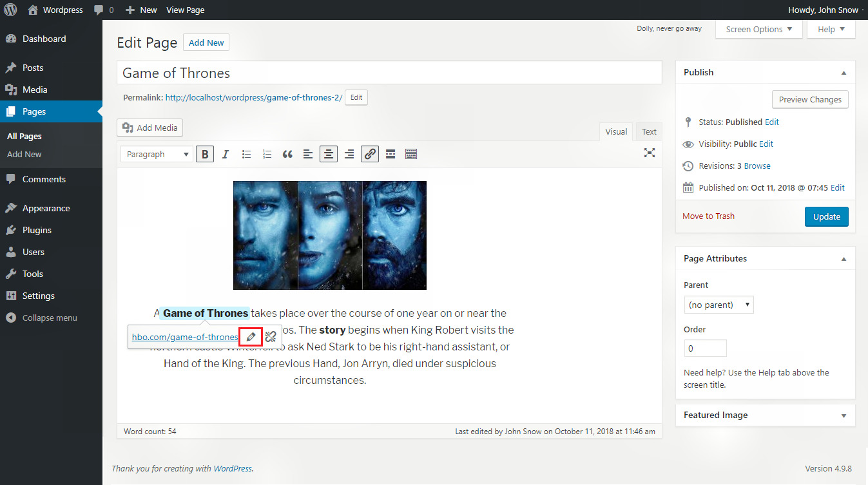Click the Update button
The image size is (868, 485).
pyautogui.click(x=827, y=216)
